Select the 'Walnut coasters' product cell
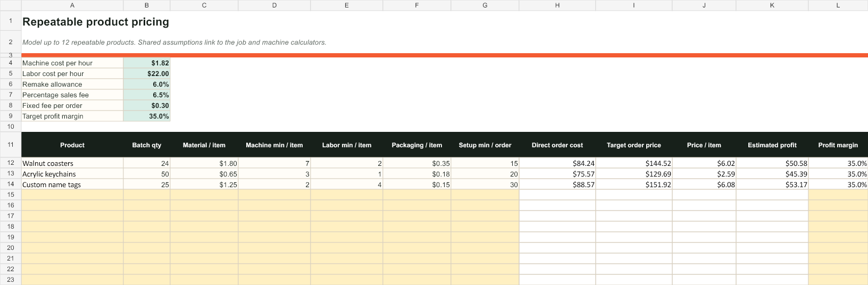The width and height of the screenshot is (868, 285). click(x=72, y=163)
